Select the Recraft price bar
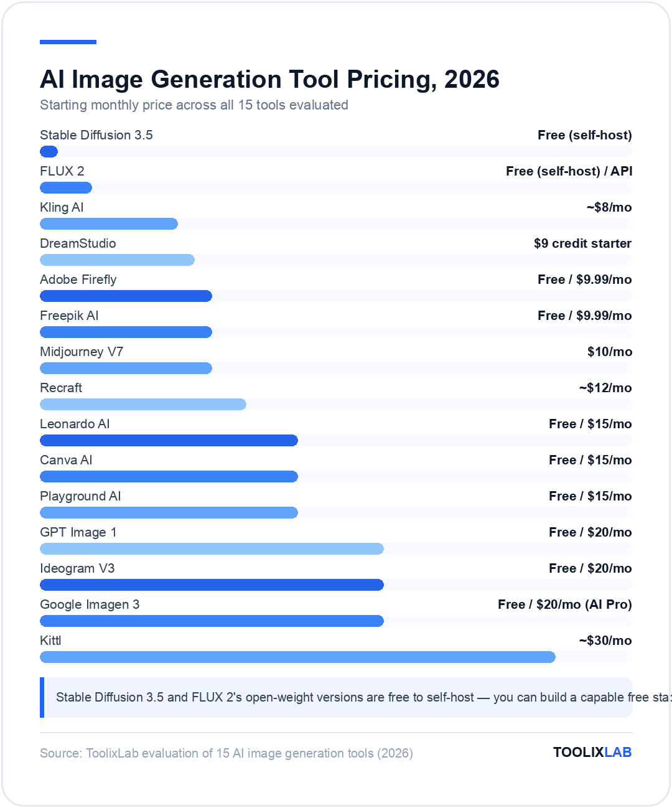Image resolution: width=672 pixels, height=808 pixels. (x=143, y=404)
